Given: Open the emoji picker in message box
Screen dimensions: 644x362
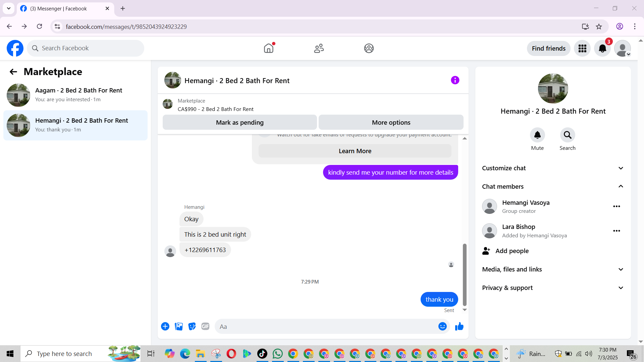Looking at the screenshot, I should (442, 326).
